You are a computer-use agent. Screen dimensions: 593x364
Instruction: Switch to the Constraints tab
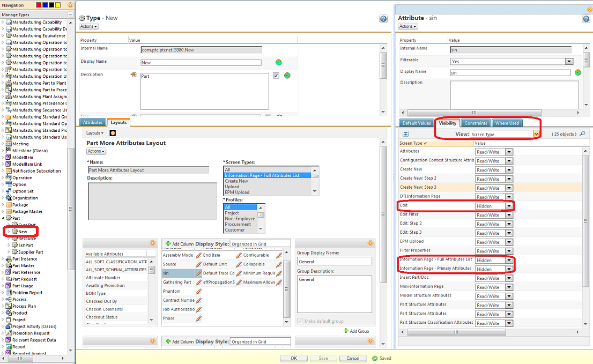click(x=476, y=123)
